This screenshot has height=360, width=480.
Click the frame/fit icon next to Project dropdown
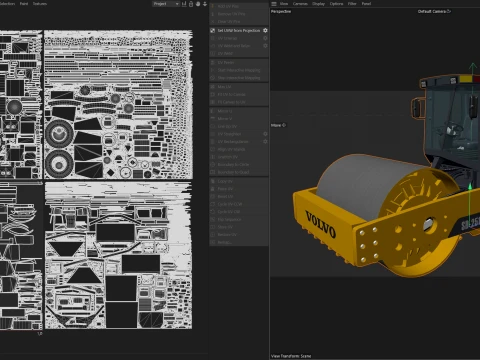184,4
